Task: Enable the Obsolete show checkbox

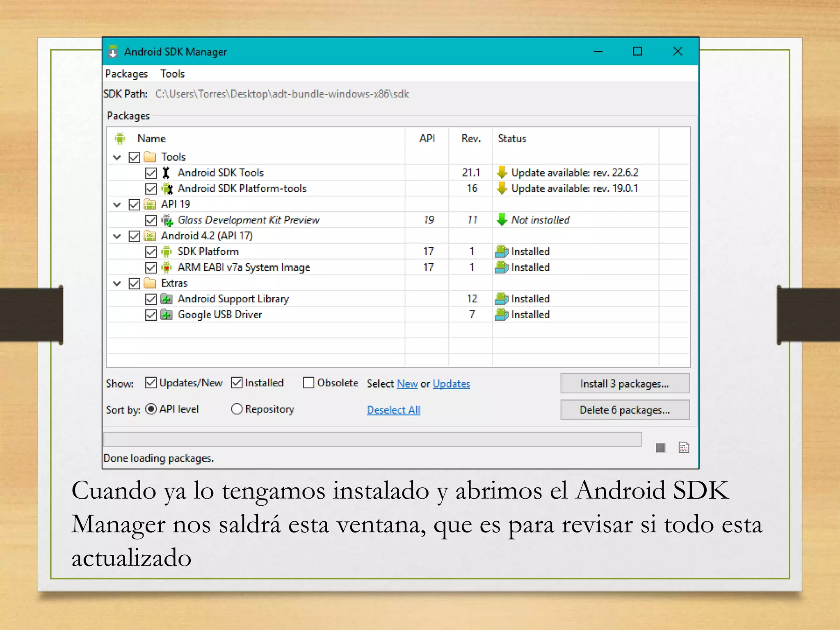Action: click(x=308, y=383)
